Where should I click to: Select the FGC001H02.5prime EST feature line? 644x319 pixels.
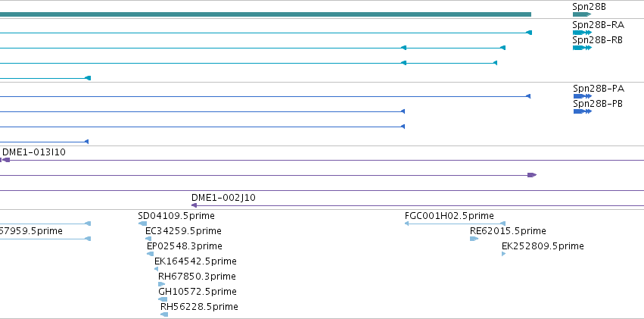[455, 224]
